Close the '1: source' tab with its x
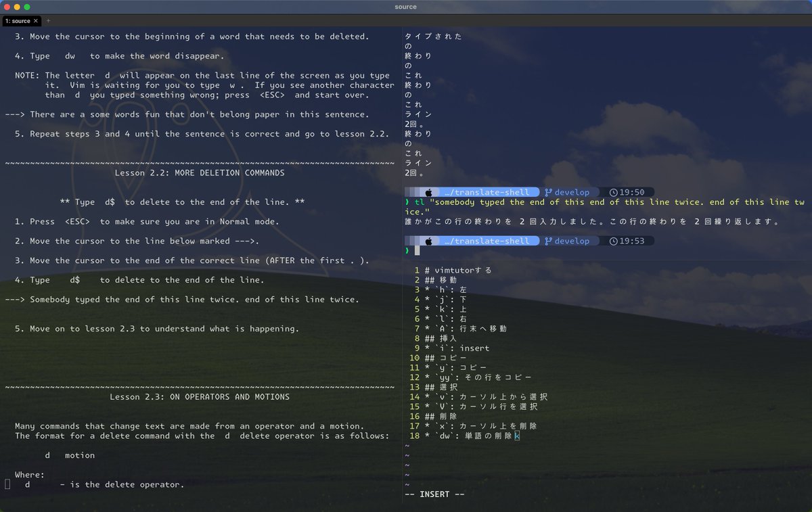The image size is (812, 512). (36, 21)
